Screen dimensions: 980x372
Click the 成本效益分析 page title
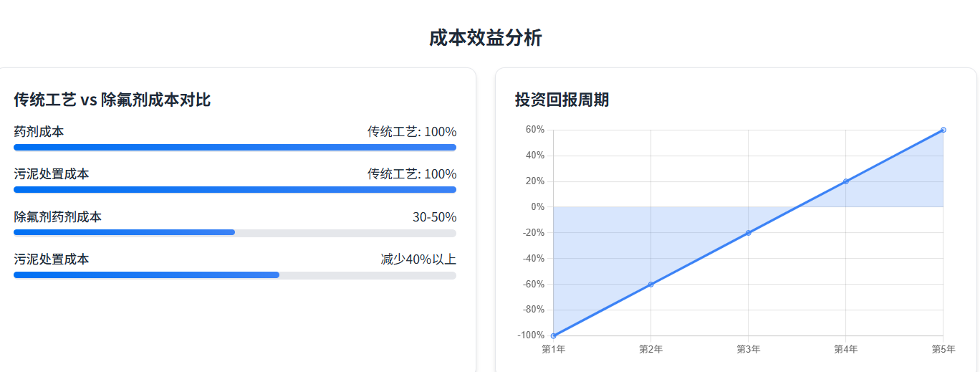pyautogui.click(x=485, y=38)
